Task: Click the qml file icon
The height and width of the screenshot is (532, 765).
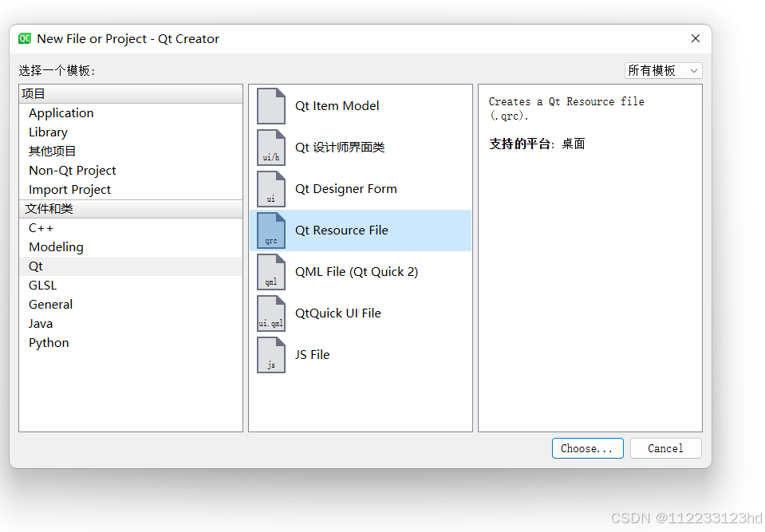Action: pos(270,272)
